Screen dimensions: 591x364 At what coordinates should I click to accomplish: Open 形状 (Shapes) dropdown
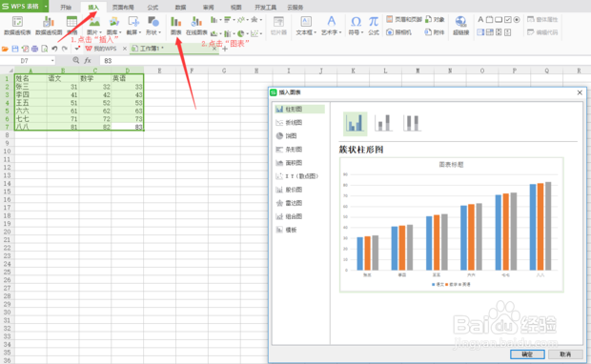click(153, 26)
